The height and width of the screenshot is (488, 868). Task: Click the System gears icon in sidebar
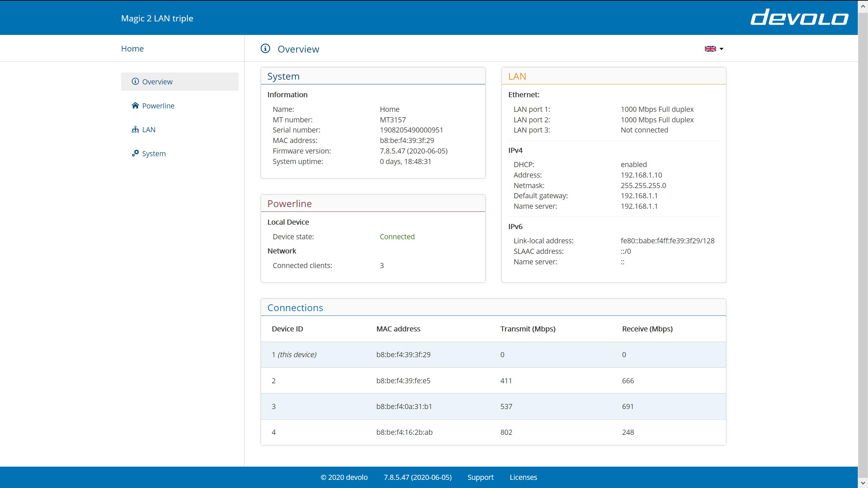pos(135,153)
